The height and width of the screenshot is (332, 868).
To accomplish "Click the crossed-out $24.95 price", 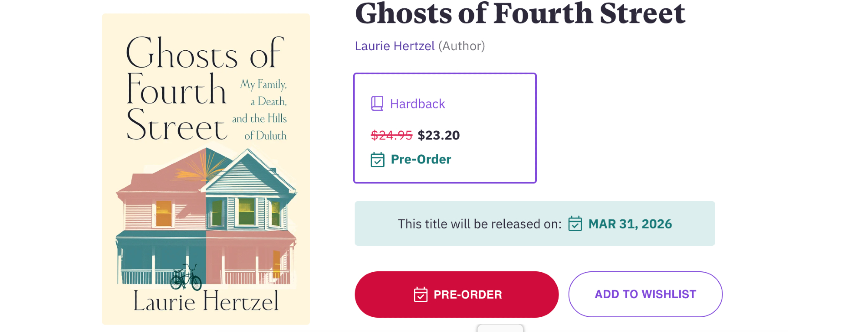I will 391,135.
